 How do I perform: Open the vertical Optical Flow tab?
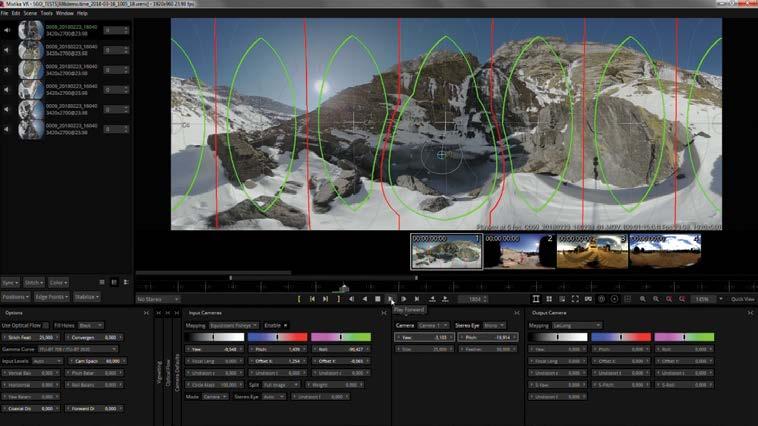click(x=168, y=372)
